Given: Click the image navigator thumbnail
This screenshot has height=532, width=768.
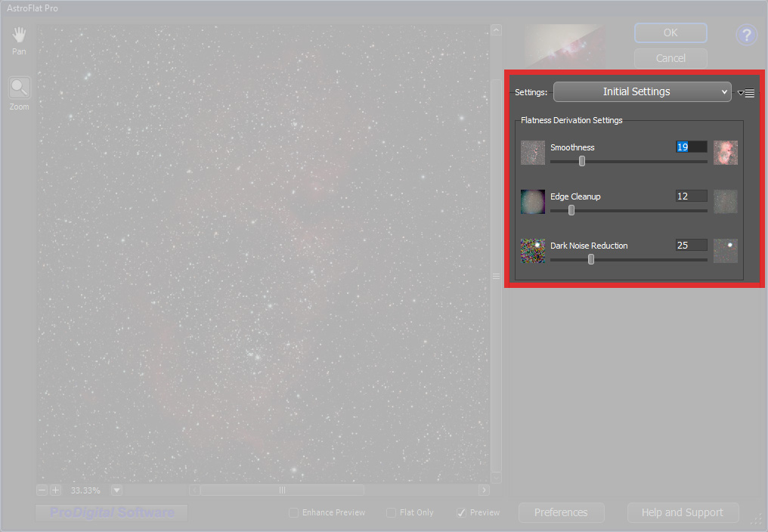Looking at the screenshot, I should tap(564, 45).
